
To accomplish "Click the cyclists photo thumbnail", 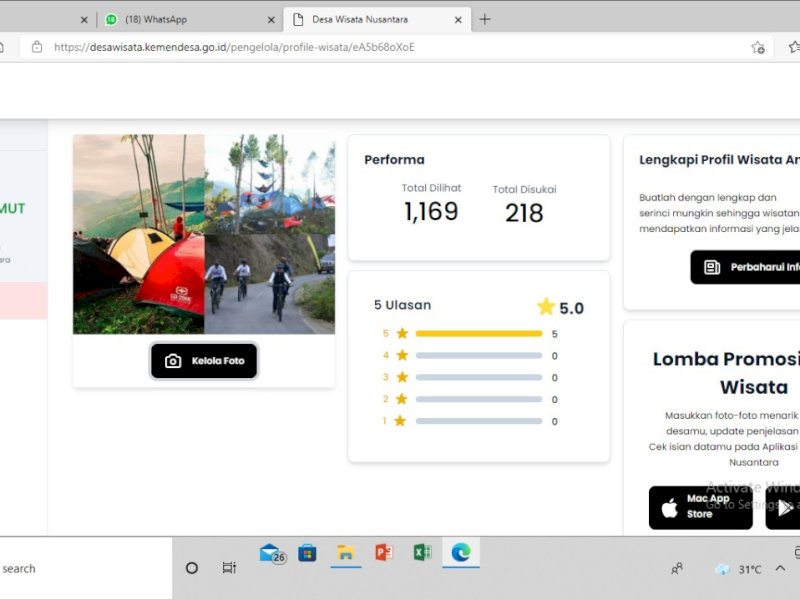I will point(270,284).
